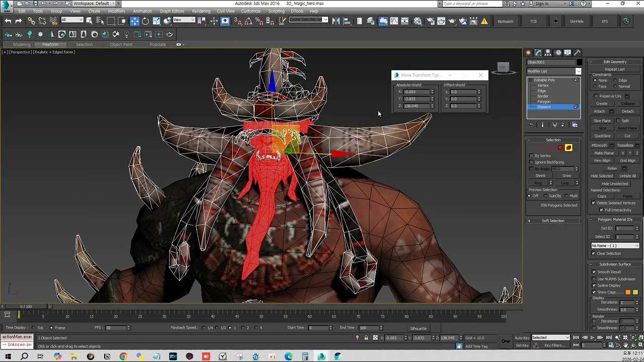Tick the Preserve UVs checkbox
This screenshot has height=362, width=644.
(x=596, y=96)
